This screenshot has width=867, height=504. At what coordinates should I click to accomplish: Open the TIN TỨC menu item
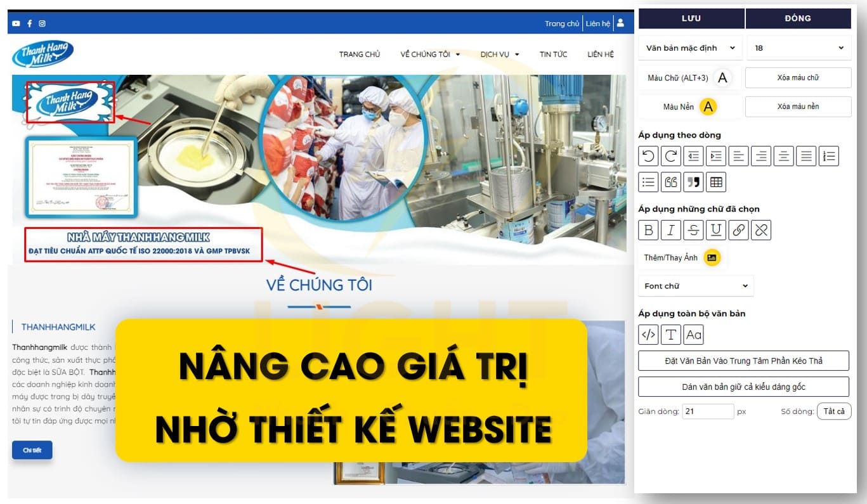coord(553,55)
